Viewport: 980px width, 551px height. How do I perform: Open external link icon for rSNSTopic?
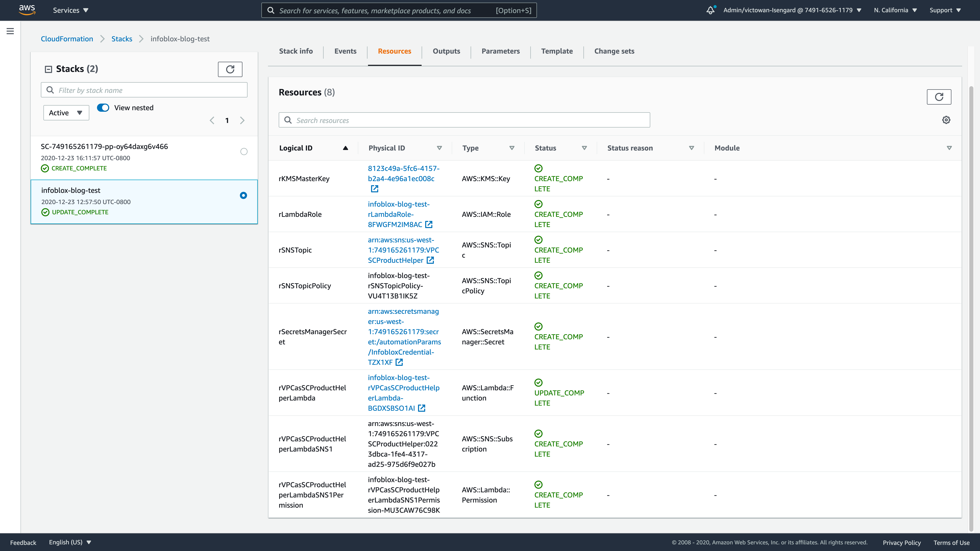(x=430, y=260)
